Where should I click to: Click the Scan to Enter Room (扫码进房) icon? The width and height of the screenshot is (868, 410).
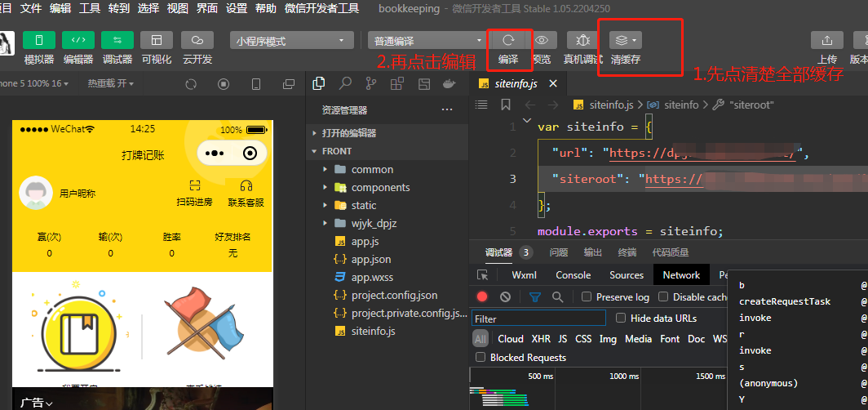(194, 186)
